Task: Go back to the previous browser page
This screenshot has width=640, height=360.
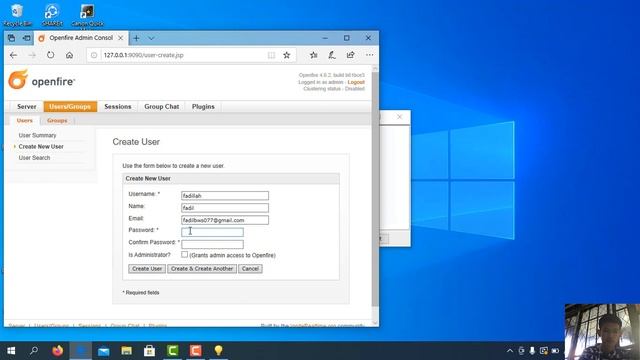Action: 13,55
